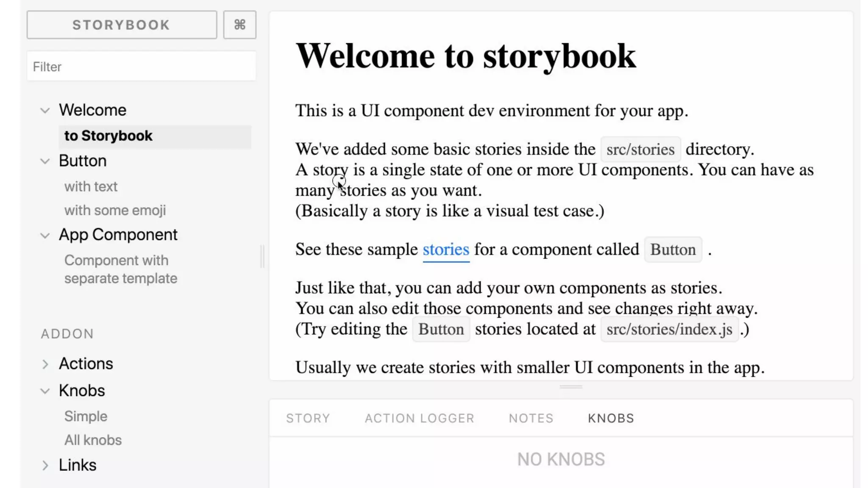Click the STORYBOOK header button
The height and width of the screenshot is (488, 868).
coord(122,25)
